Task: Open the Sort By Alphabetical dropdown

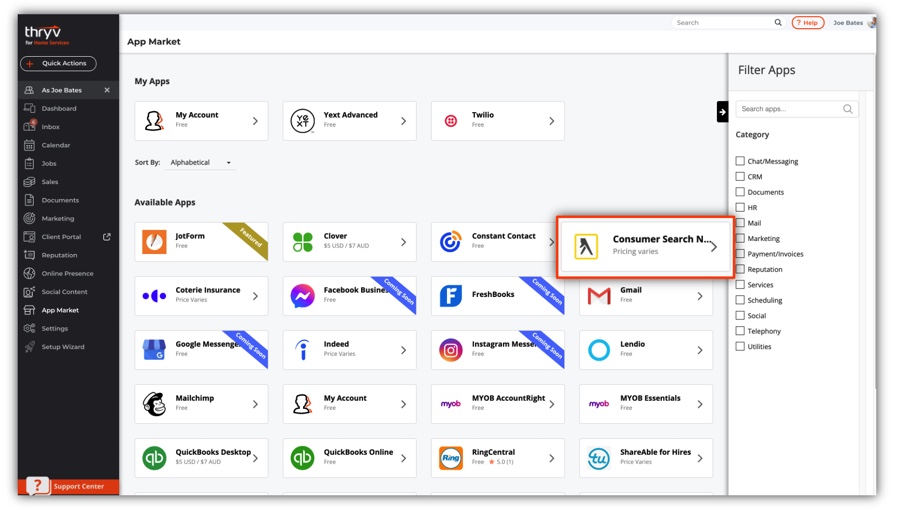Action: click(x=200, y=163)
